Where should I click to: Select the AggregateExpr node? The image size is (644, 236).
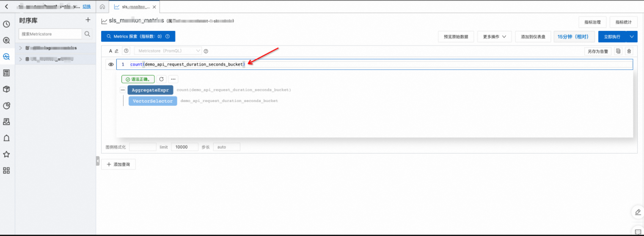point(150,90)
